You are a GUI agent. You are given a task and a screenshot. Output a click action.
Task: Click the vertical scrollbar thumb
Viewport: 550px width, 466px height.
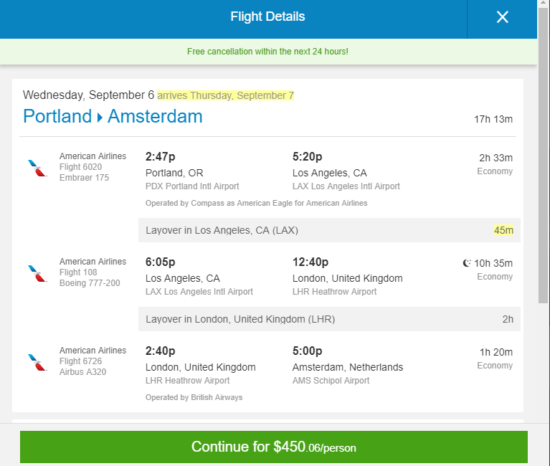(543, 154)
